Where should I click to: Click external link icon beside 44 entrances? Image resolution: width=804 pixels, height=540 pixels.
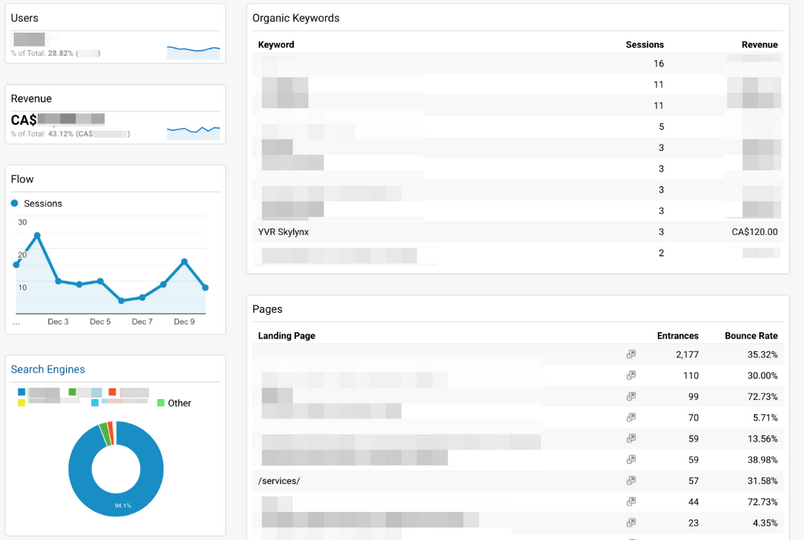point(631,502)
